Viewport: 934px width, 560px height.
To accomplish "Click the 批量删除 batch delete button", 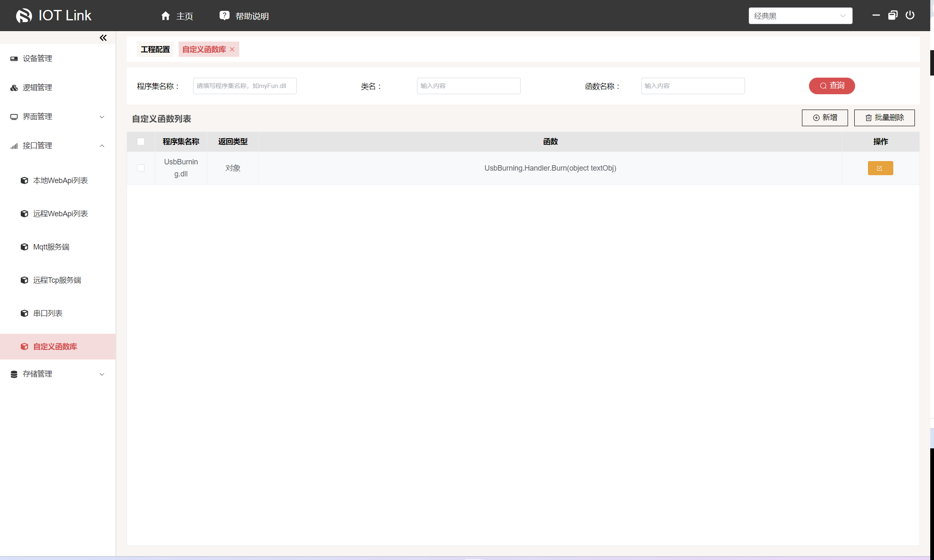I will (885, 118).
